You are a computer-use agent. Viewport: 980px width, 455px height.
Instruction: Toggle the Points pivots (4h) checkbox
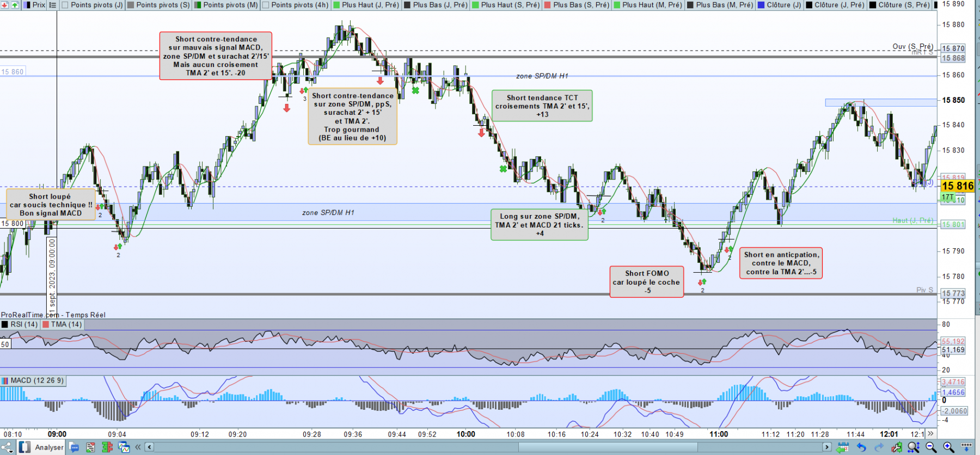coord(266,5)
